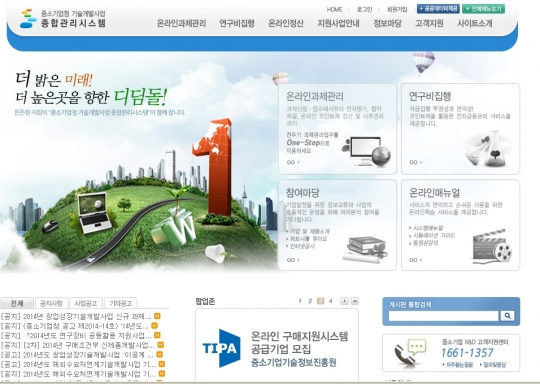Open the 자주묻는질문 link
This screenshot has width=540, height=384.
pos(458,365)
